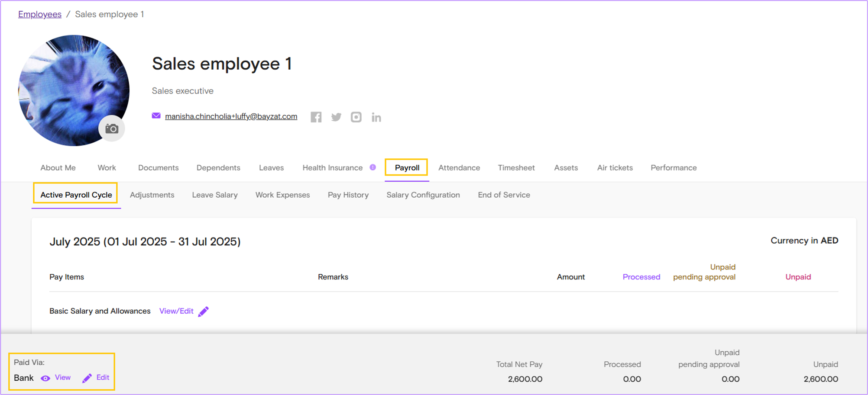Image resolution: width=868 pixels, height=395 pixels.
Task: Click the Pay Items column header
Action: click(x=67, y=277)
